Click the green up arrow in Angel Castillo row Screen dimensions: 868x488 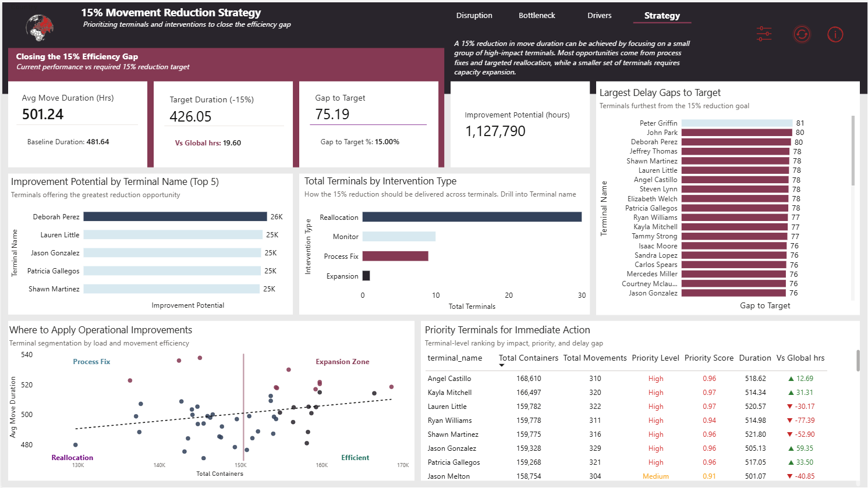coord(791,379)
